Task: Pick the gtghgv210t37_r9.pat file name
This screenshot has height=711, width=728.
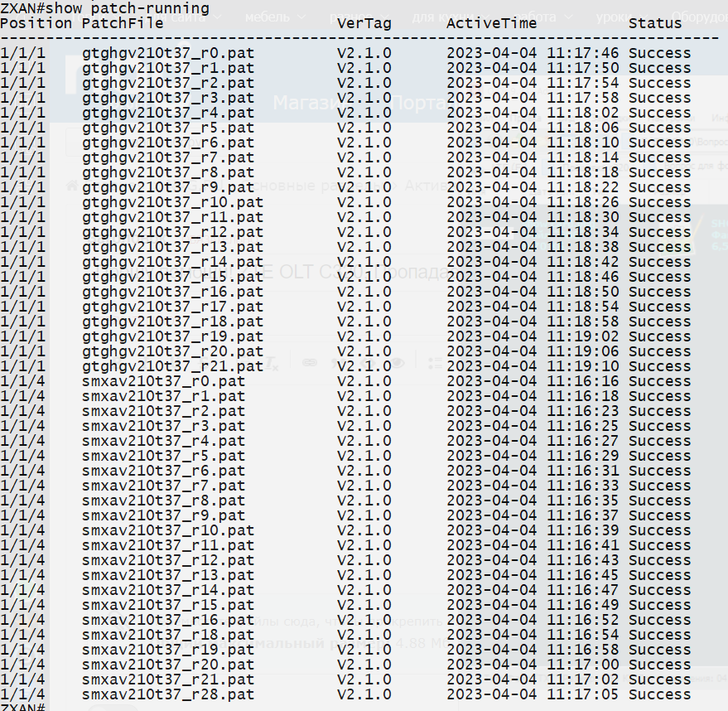Action: pos(168,187)
